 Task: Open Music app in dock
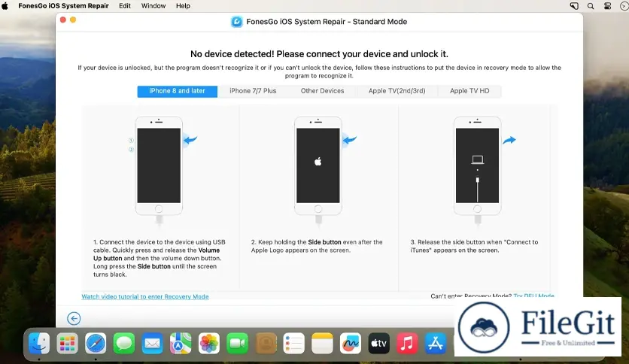(407, 344)
